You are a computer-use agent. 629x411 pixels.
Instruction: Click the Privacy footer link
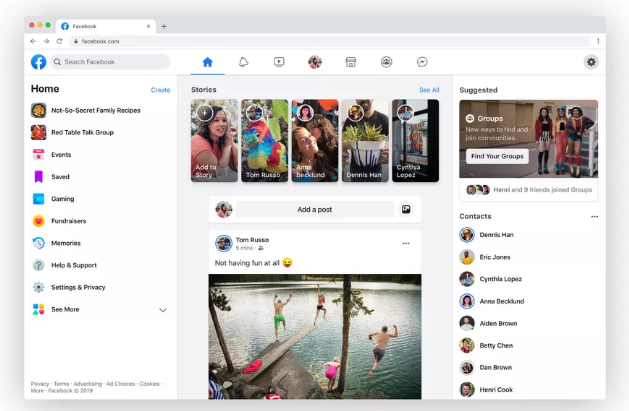(x=40, y=384)
